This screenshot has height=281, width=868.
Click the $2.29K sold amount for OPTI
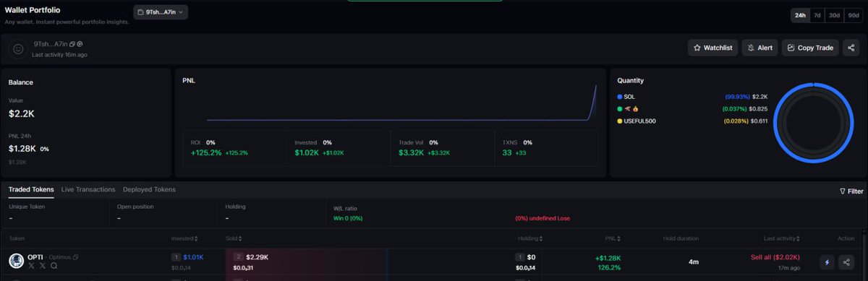[258, 257]
